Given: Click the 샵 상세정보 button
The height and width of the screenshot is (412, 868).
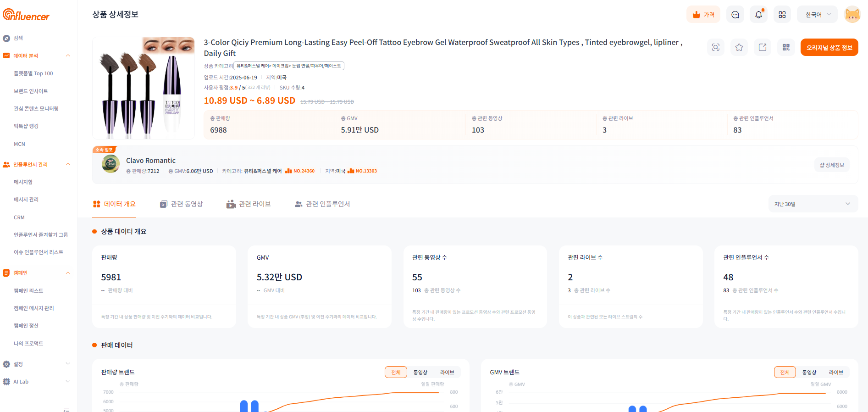Looking at the screenshot, I should point(831,165).
